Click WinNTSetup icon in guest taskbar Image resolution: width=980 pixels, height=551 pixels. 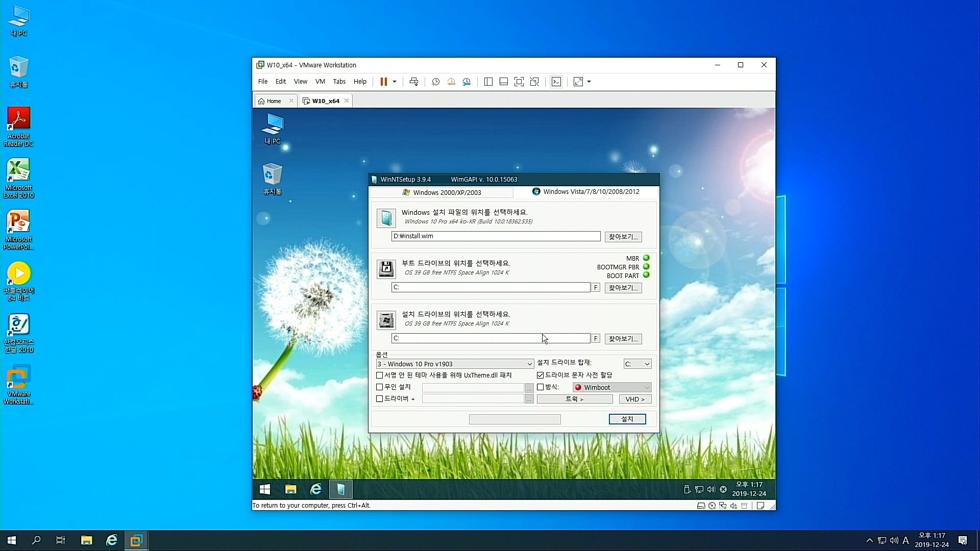(341, 490)
